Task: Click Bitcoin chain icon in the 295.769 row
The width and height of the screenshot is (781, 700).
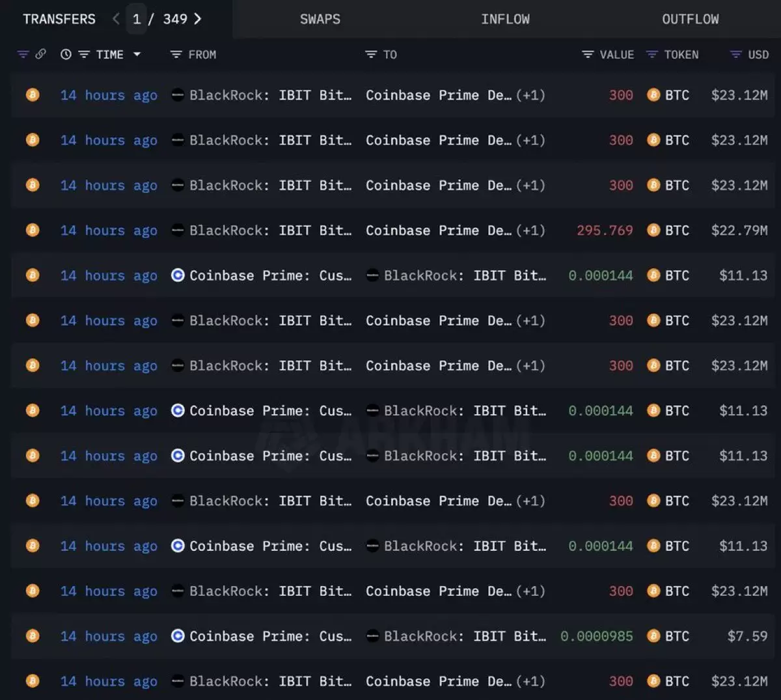Action: (x=32, y=230)
